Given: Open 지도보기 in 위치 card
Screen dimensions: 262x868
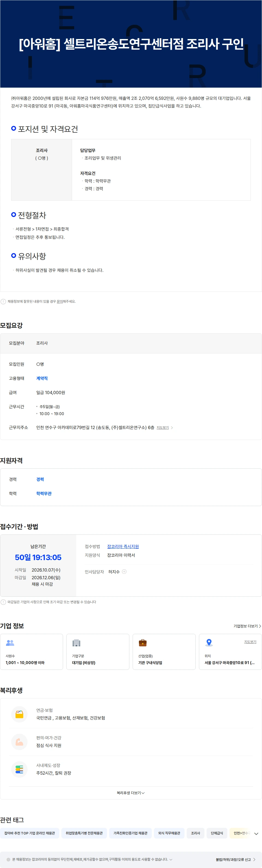Looking at the screenshot, I should (250, 642).
